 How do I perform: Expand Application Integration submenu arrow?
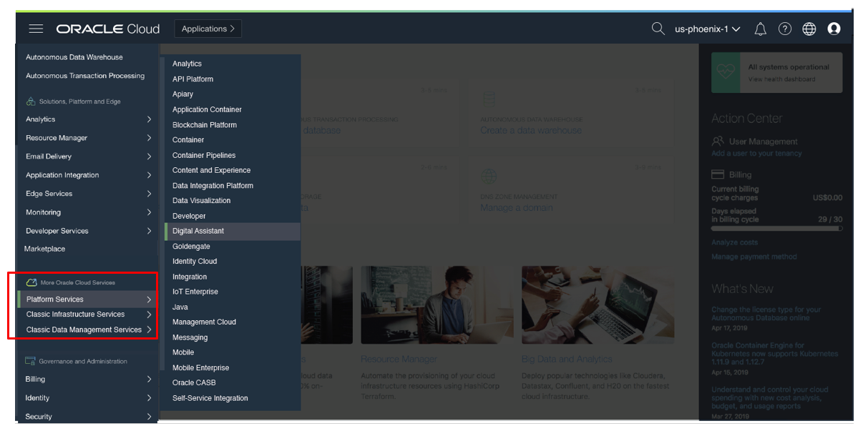(x=149, y=175)
